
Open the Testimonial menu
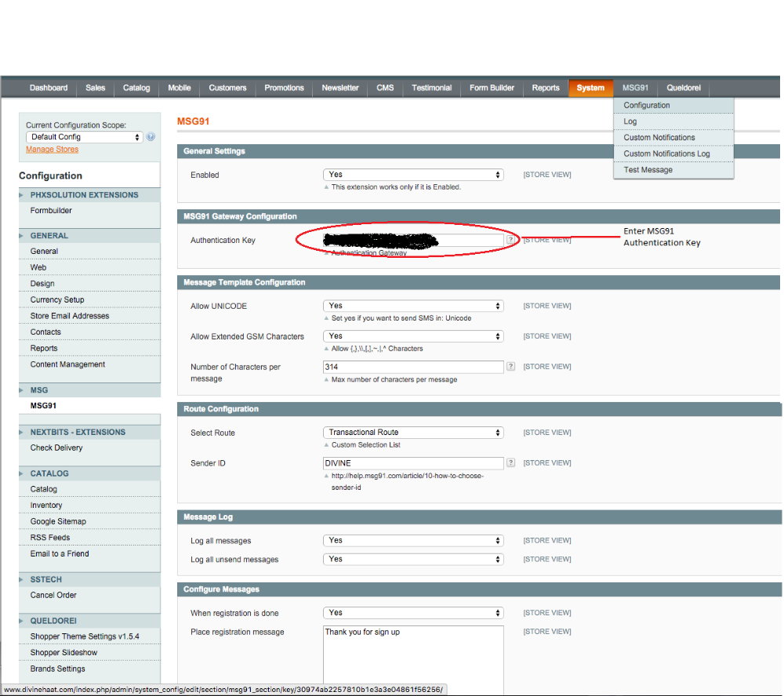coord(431,88)
